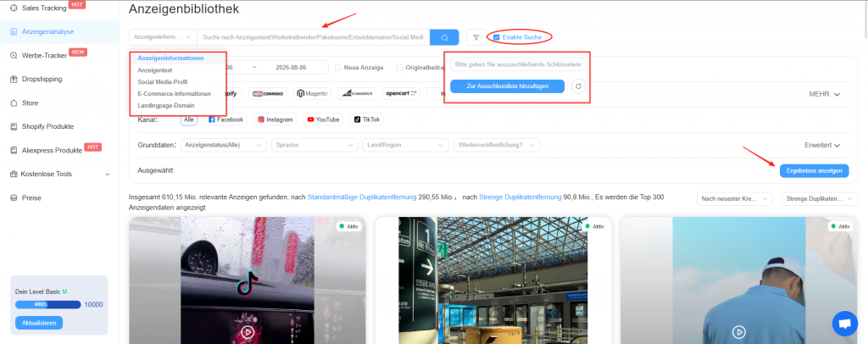Open the funnel filter icon
The height and width of the screenshot is (344, 868).
[x=476, y=37]
